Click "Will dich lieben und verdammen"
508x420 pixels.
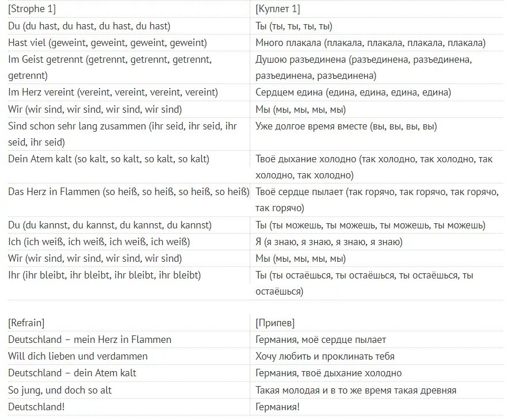coord(78,356)
